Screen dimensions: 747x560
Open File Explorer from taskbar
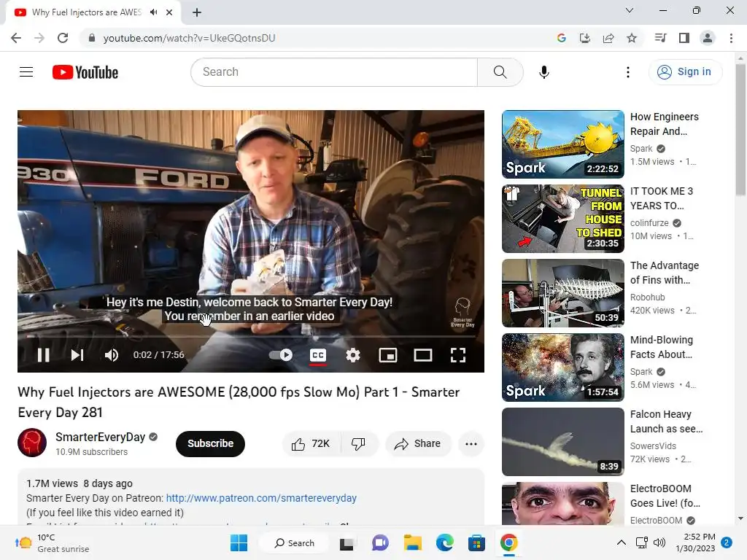[413, 542]
